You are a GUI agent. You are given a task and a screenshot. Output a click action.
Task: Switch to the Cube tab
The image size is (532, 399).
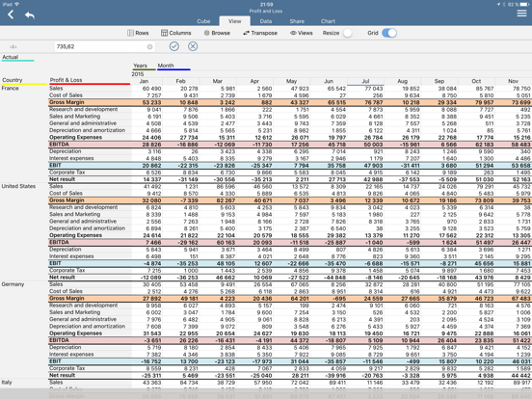[x=203, y=21]
